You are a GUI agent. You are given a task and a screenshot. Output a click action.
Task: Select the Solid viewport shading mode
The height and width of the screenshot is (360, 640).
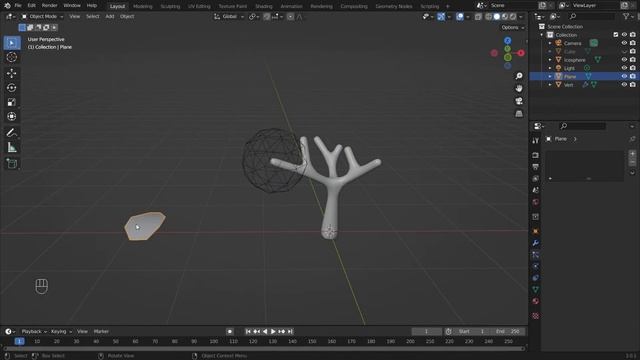[496, 17]
